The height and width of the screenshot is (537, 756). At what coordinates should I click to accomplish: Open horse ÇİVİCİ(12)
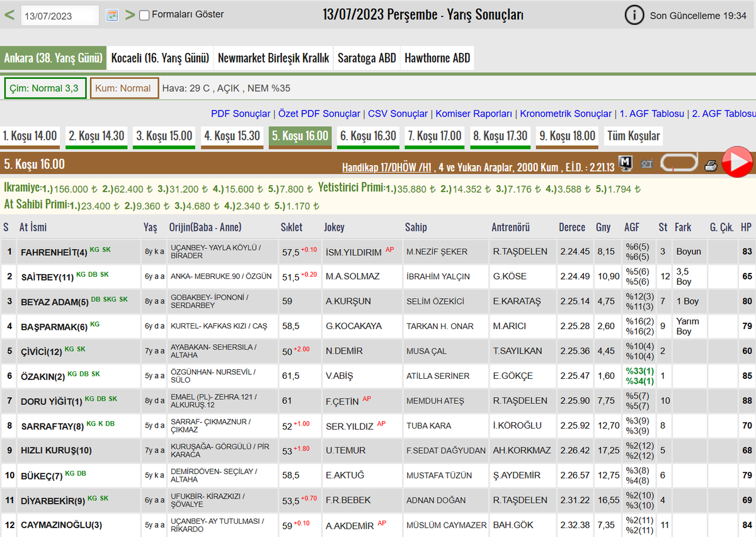point(42,351)
